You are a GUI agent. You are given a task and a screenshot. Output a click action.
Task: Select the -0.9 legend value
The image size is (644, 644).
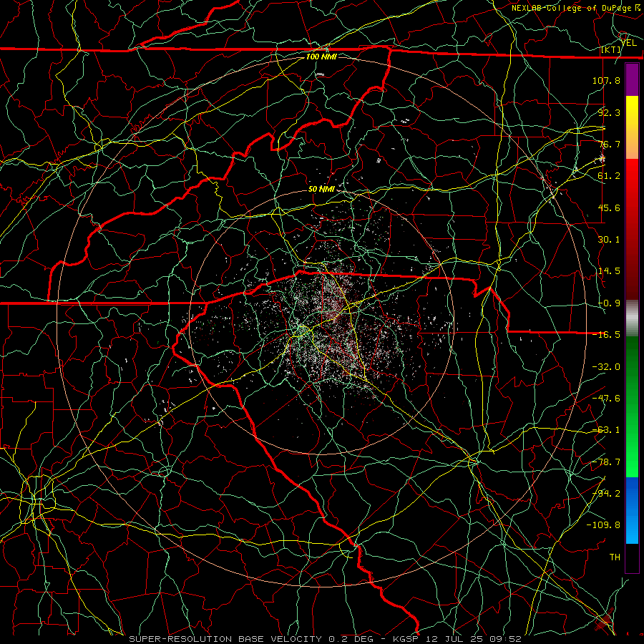pyautogui.click(x=609, y=303)
